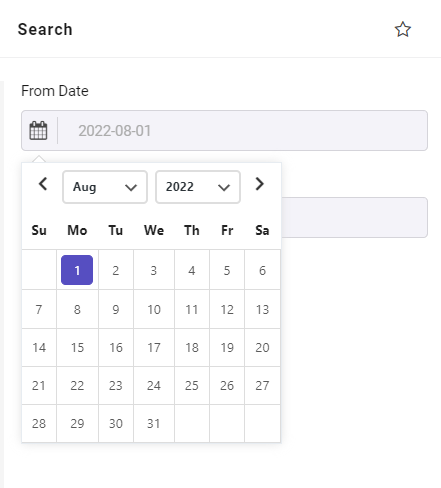Click the calendar icon in From Date
This screenshot has width=441, height=488.
[x=38, y=130]
